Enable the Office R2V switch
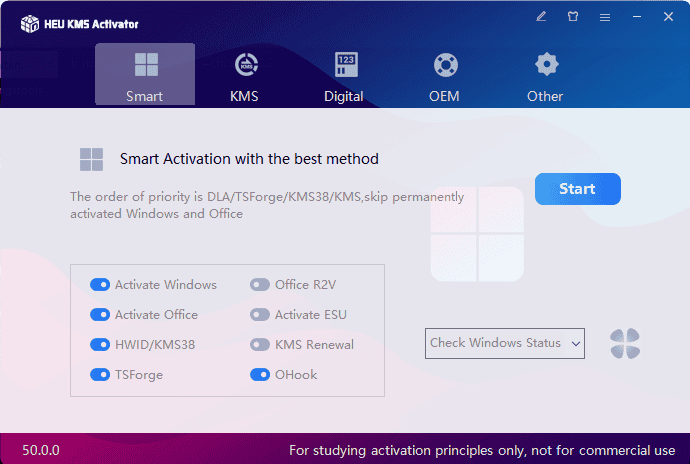 (x=260, y=285)
